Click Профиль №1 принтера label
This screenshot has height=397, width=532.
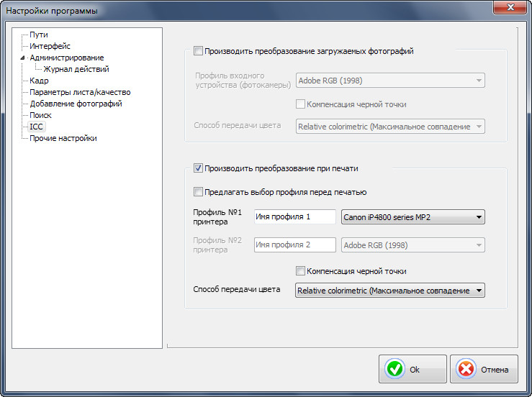(x=217, y=217)
